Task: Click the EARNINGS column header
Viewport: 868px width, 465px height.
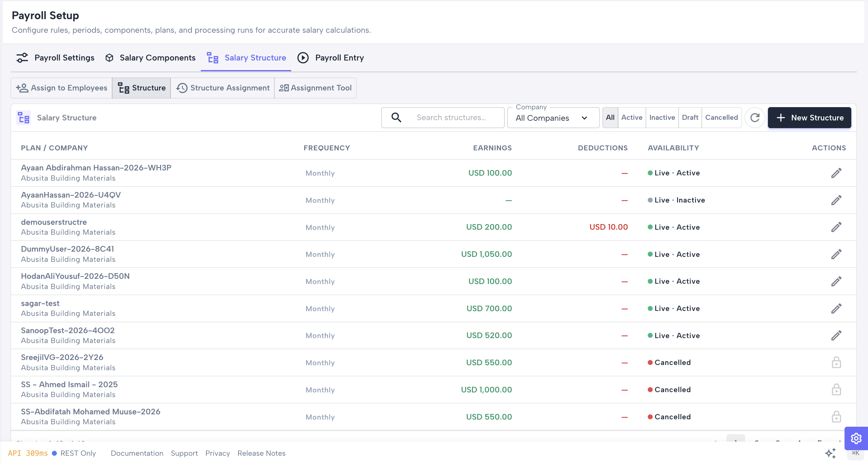Action: click(492, 148)
